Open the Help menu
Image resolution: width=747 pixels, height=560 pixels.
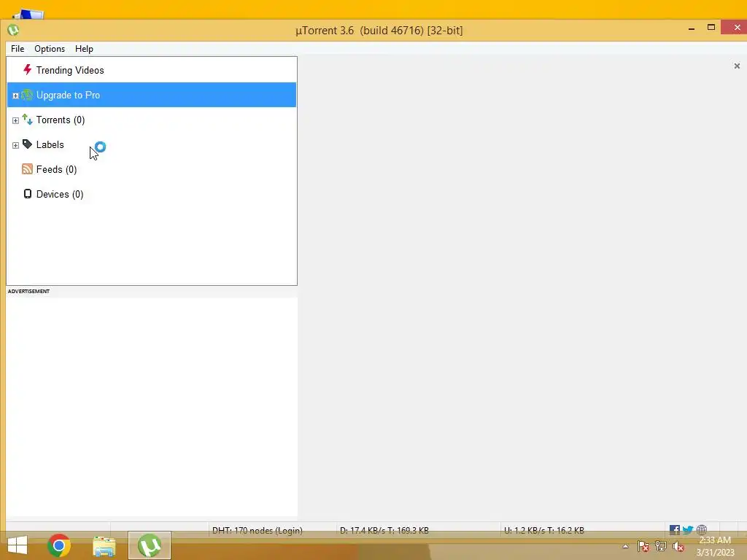click(x=84, y=49)
